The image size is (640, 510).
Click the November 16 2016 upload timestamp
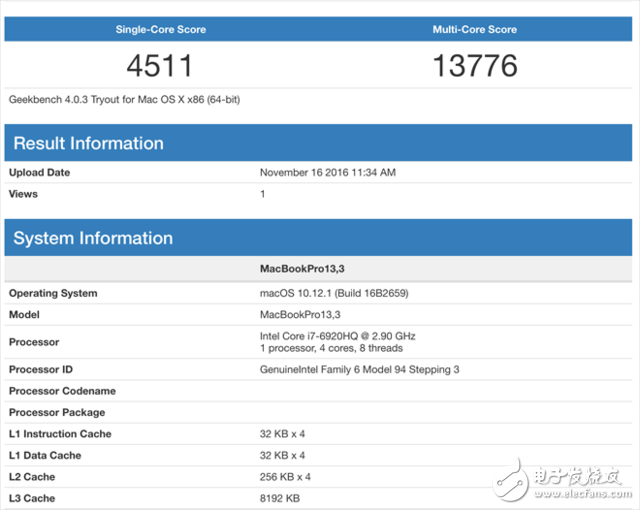328,172
